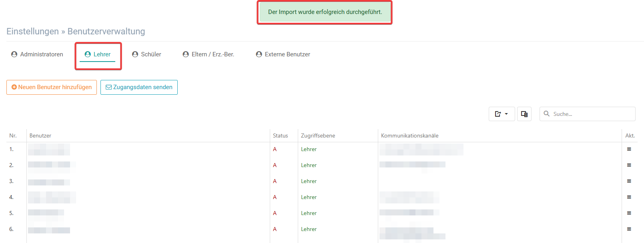Sort by Nr. column header
This screenshot has width=644, height=243.
[x=13, y=136]
